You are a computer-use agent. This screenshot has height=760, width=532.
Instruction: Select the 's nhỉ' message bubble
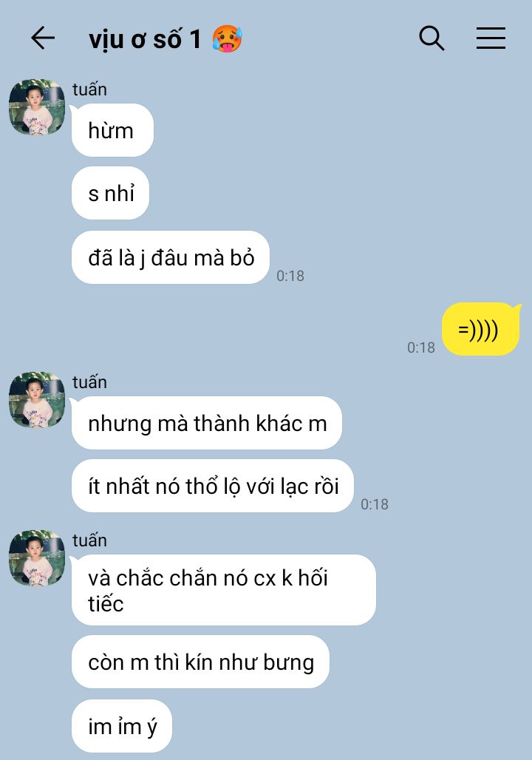click(x=111, y=194)
